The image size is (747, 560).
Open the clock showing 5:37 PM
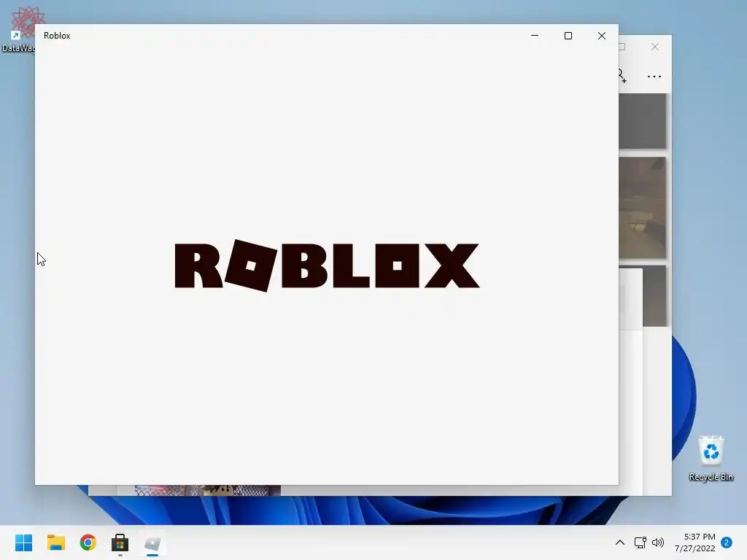coord(695,542)
